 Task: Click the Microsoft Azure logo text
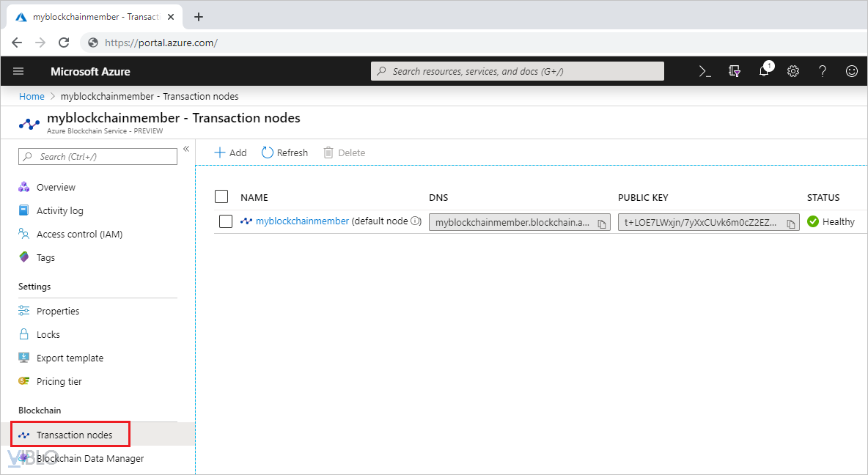point(90,71)
